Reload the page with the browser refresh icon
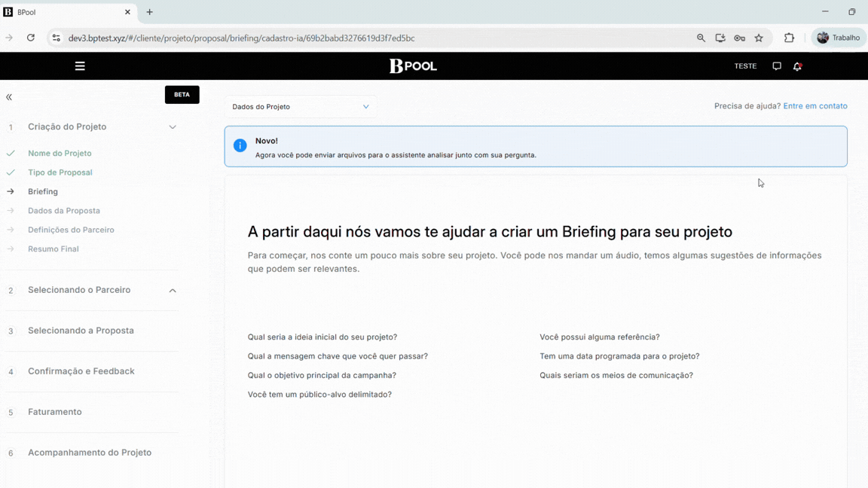The image size is (868, 488). point(31,38)
